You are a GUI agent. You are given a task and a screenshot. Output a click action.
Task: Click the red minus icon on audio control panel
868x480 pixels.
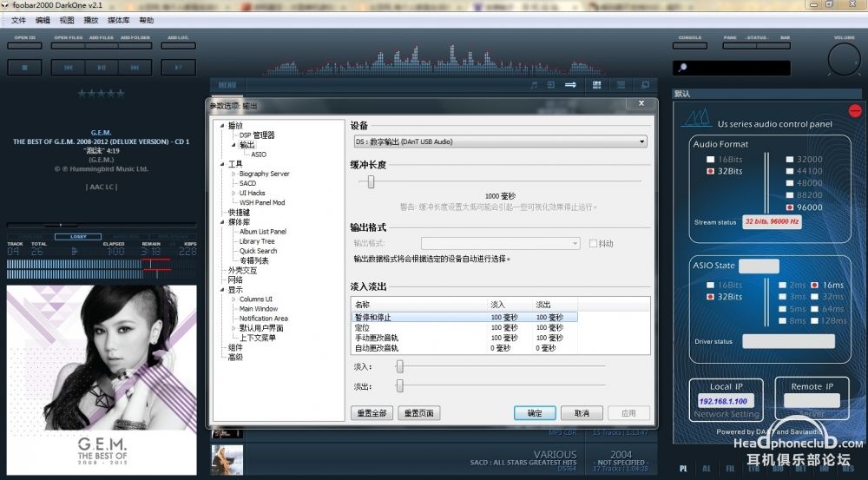(855, 111)
